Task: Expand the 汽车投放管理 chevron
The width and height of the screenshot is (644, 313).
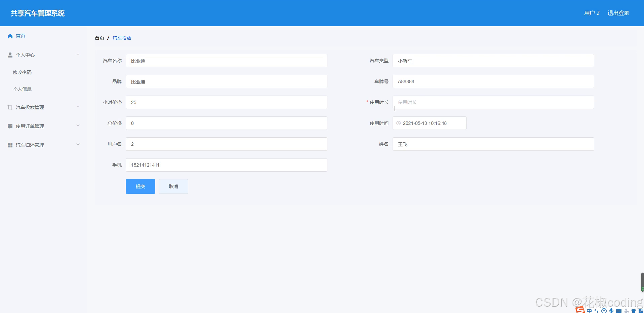Action: (78, 107)
